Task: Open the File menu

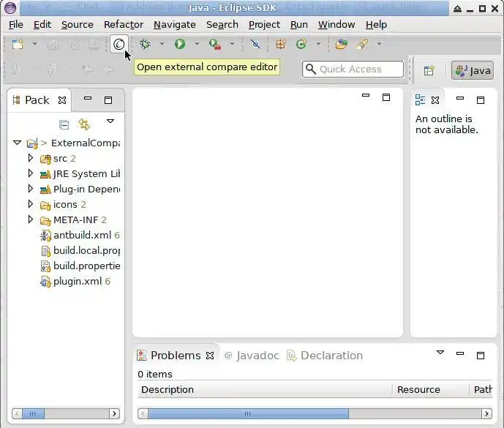Action: pos(16,25)
